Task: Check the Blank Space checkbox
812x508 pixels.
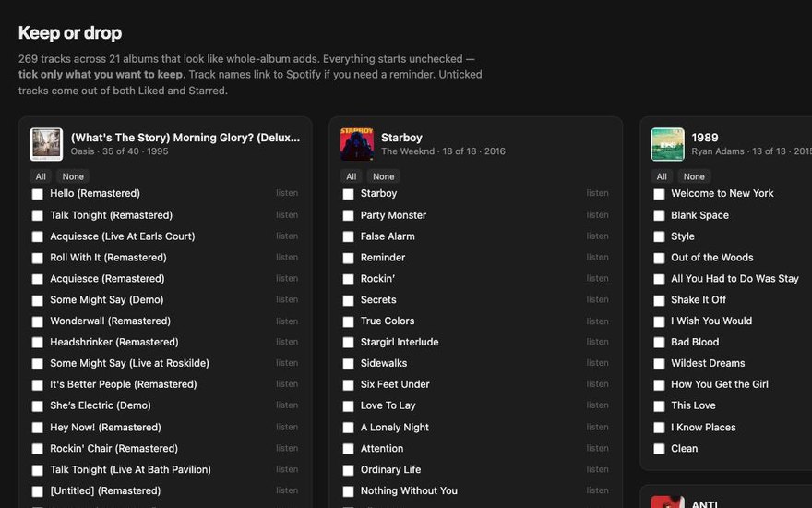Action: pos(659,215)
